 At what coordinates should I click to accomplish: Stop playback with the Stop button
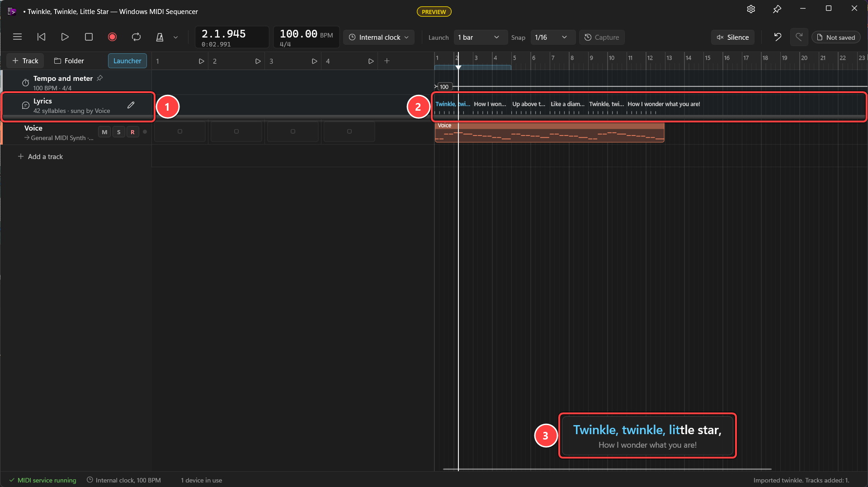click(x=89, y=37)
